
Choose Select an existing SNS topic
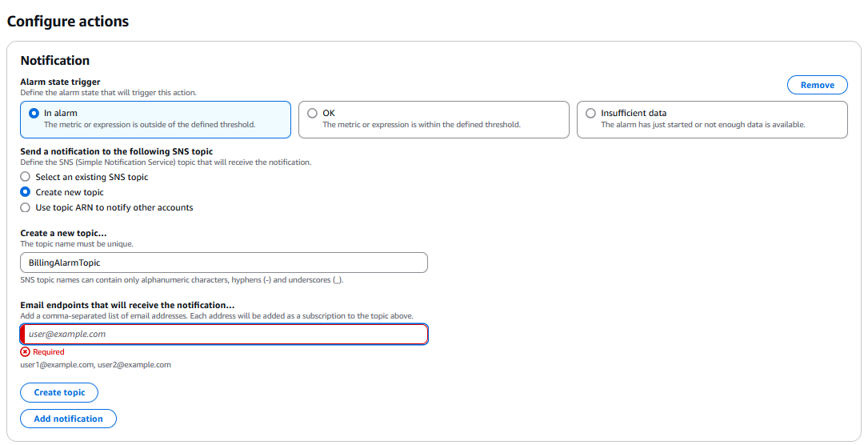tap(26, 177)
